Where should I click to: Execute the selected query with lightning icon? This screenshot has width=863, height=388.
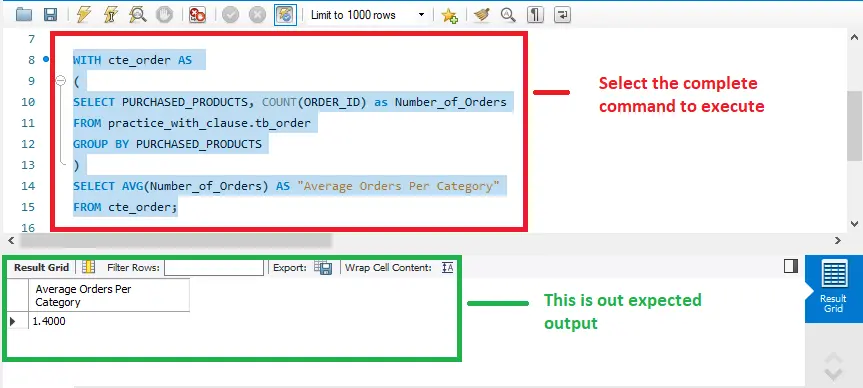(x=84, y=14)
